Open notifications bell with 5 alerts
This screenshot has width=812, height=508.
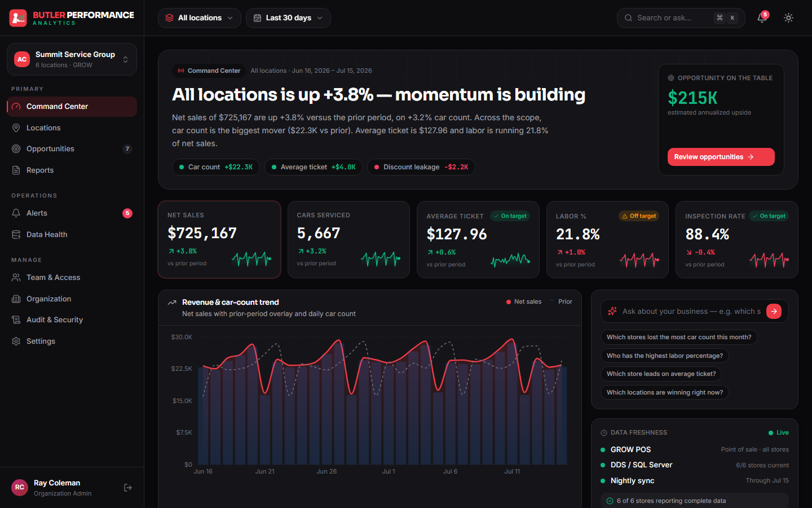[762, 17]
